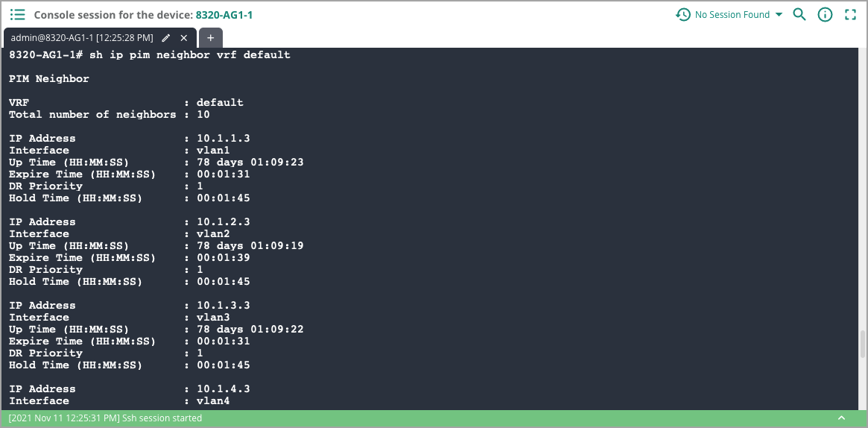Click interface value vlan1
868x428 pixels.
[x=213, y=150]
